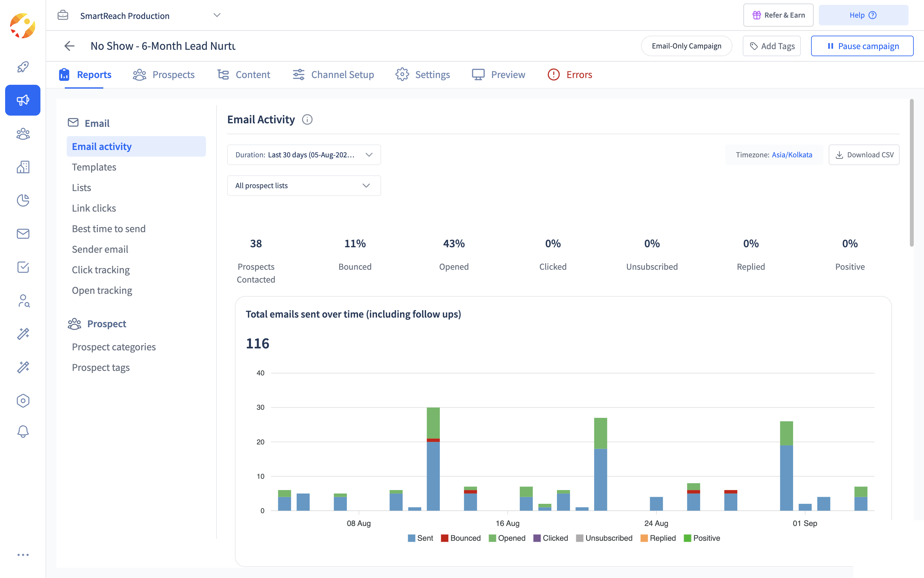
Task: Open the Campaigns megaphone sidebar icon
Action: click(x=23, y=100)
